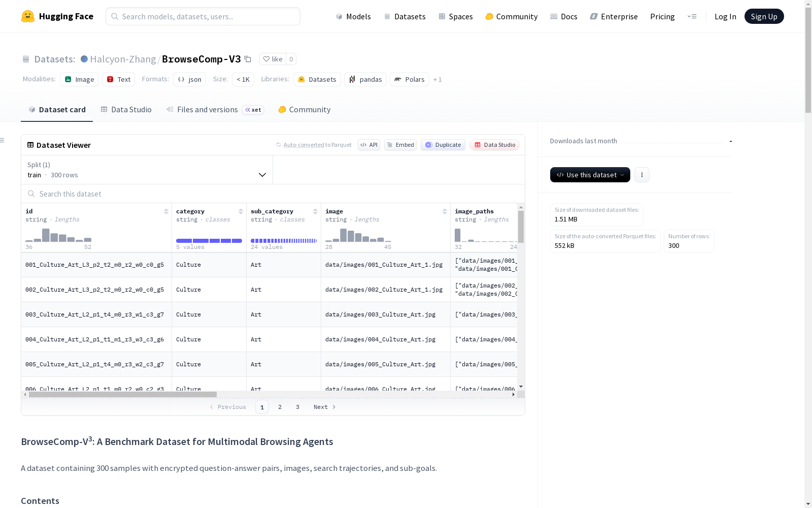Click the table vertical scrollbar thumb

[521, 227]
